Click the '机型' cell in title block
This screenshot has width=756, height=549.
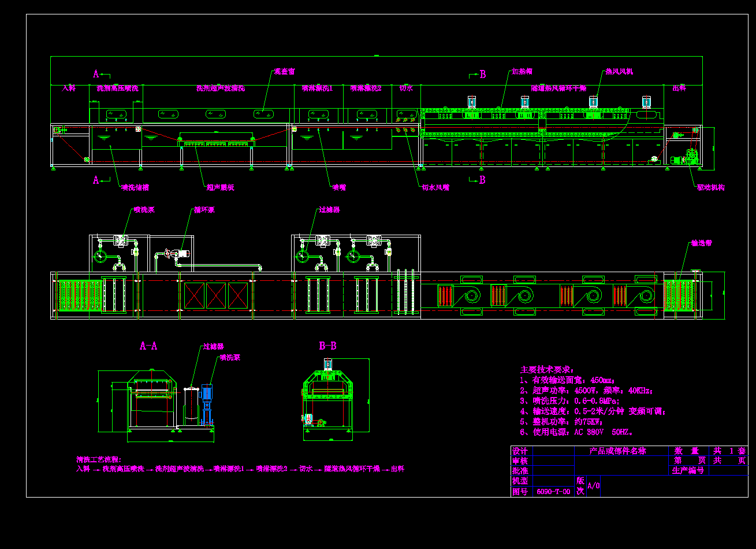520,481
